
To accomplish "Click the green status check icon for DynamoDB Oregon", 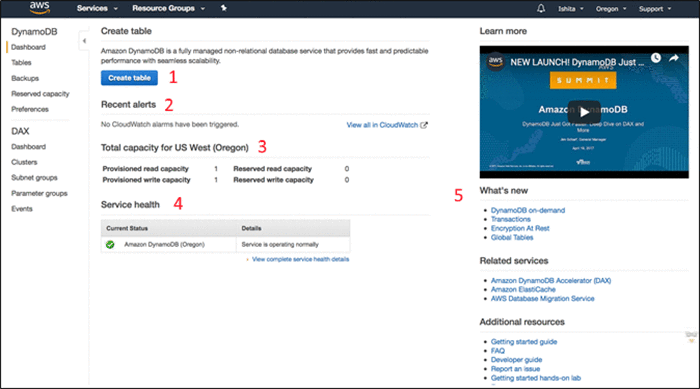I will tap(110, 244).
